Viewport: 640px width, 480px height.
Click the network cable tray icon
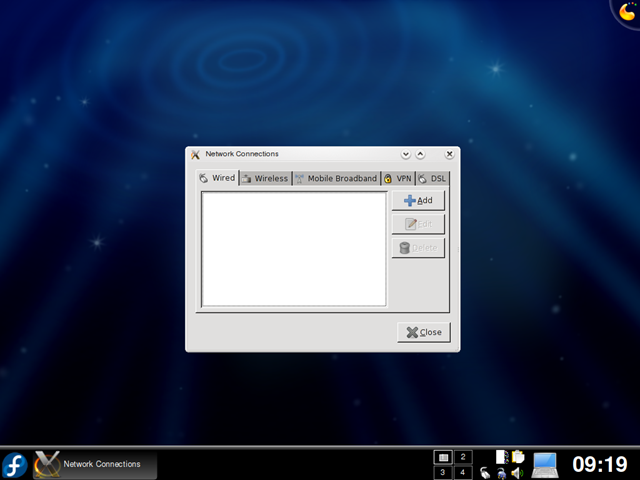484,473
